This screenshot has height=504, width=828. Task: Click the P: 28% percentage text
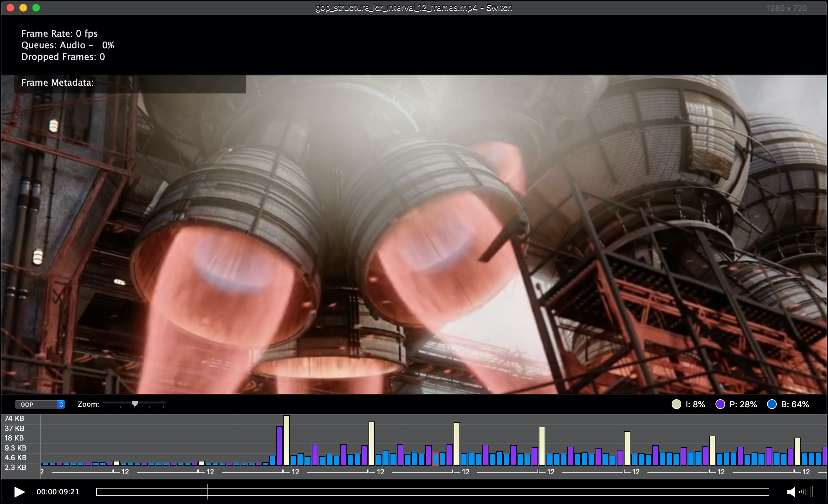743,404
